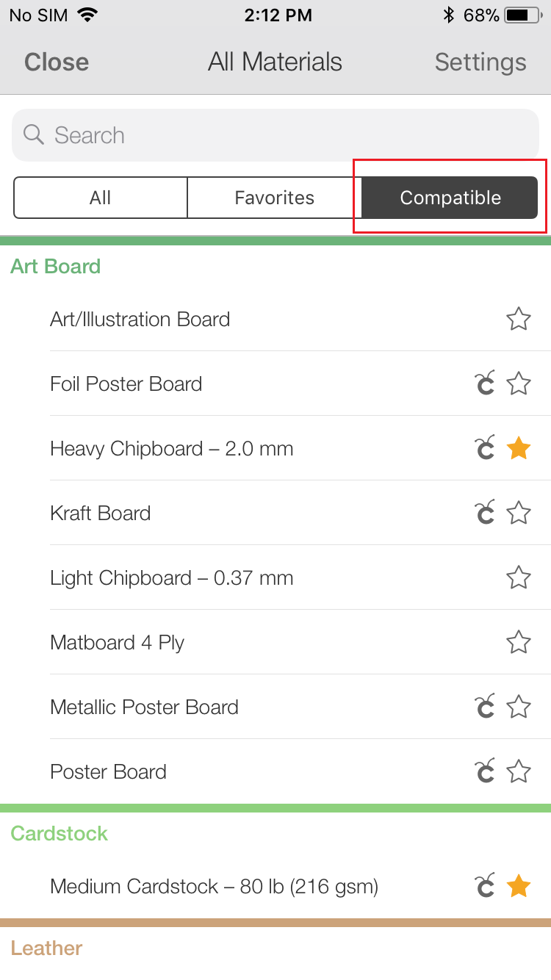551x980 pixels.
Task: Open Settings
Action: 480,62
